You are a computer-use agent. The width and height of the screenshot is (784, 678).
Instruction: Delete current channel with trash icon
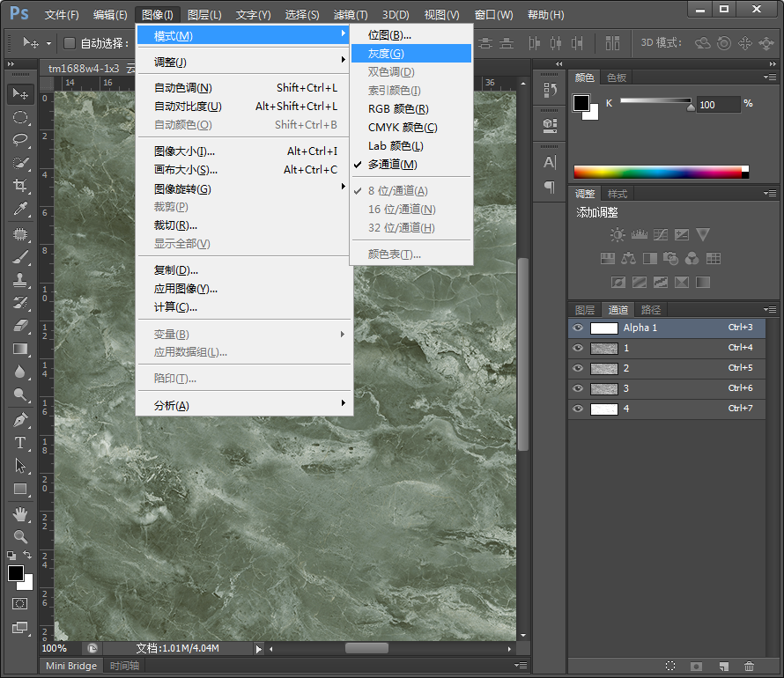[x=749, y=666]
